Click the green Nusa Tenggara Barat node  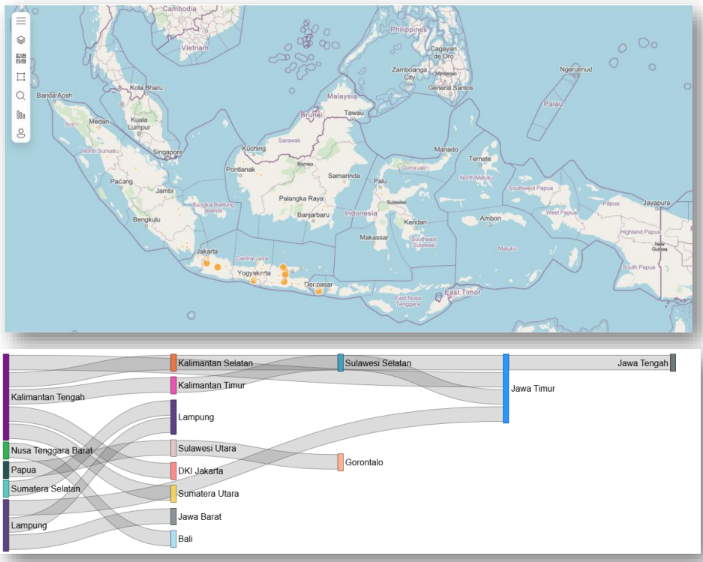[x=6, y=451]
